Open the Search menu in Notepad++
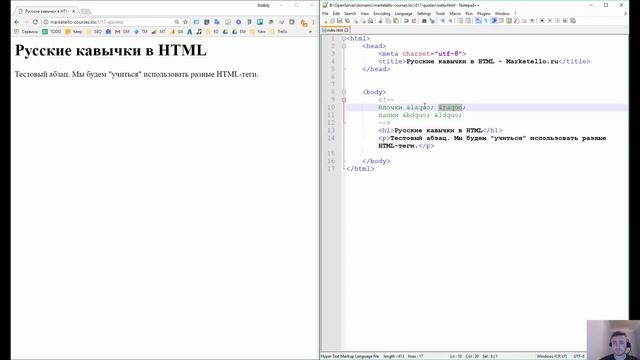This screenshot has width=640, height=360. pyautogui.click(x=350, y=13)
